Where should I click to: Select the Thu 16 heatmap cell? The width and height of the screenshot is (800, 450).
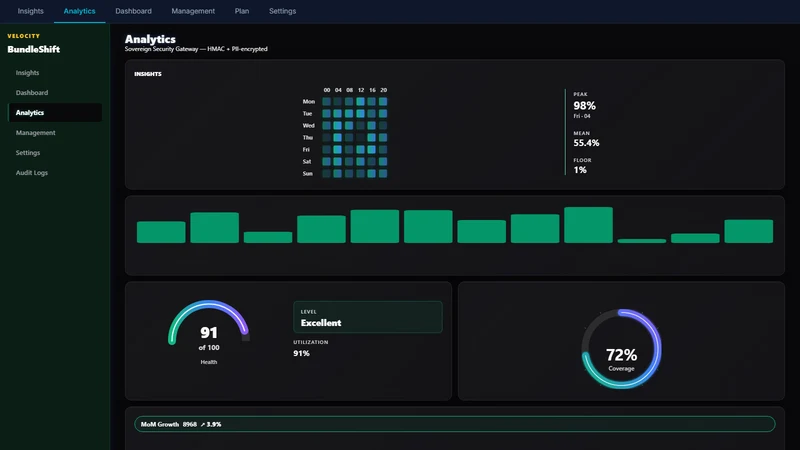tap(372, 137)
